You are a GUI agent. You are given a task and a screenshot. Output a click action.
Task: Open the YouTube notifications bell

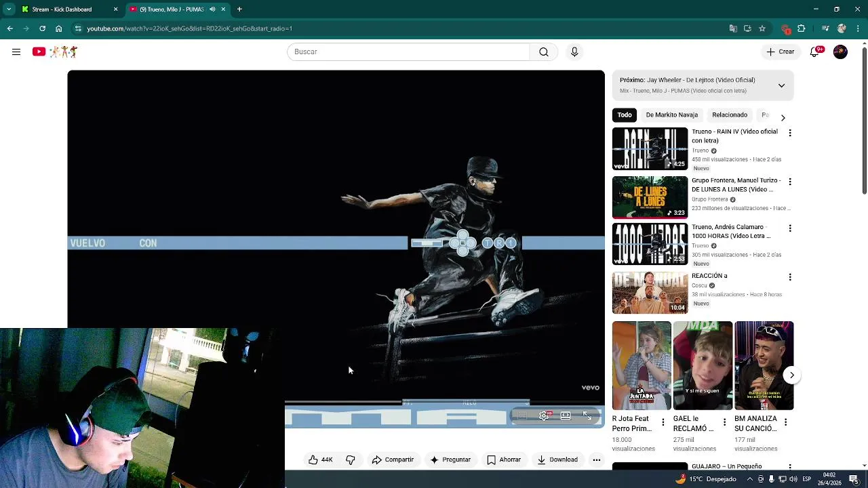[x=815, y=52]
